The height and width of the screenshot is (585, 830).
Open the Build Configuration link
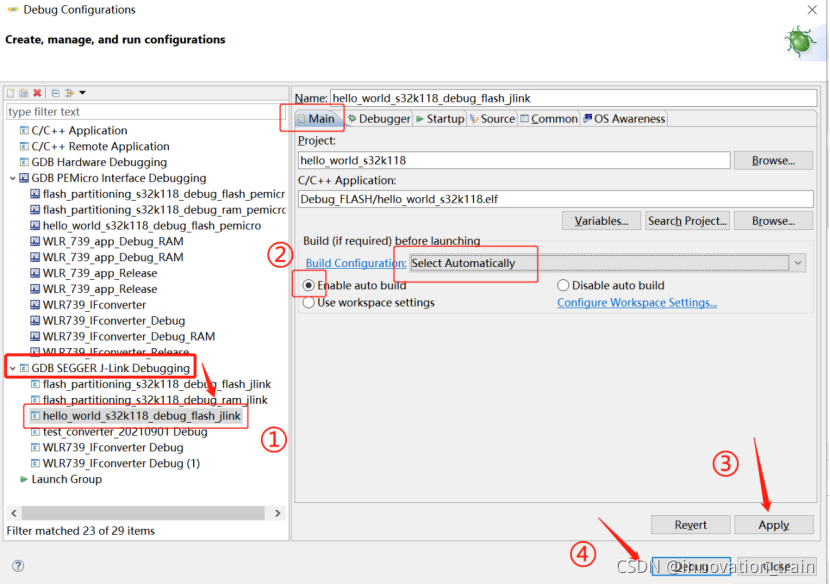click(x=356, y=263)
